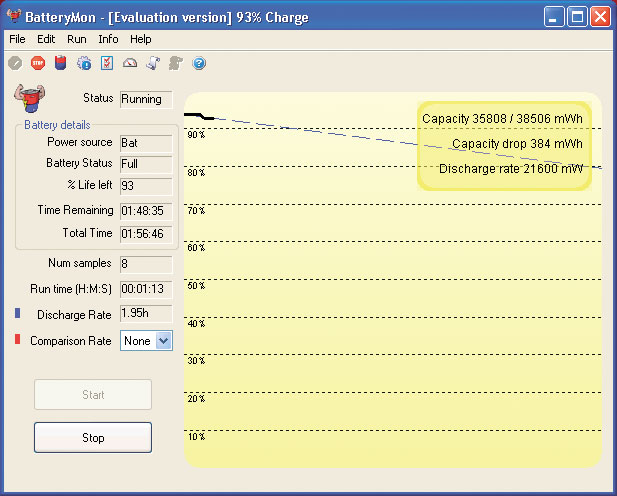Open the checklist toolbar icon
Viewport: 617px width, 496px height.
click(x=107, y=63)
